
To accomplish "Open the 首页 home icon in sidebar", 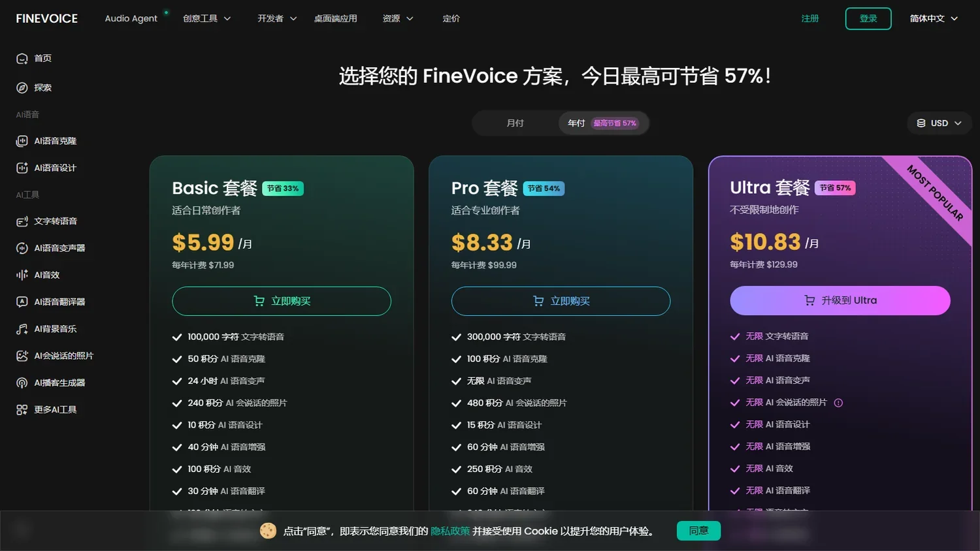I will tap(22, 59).
